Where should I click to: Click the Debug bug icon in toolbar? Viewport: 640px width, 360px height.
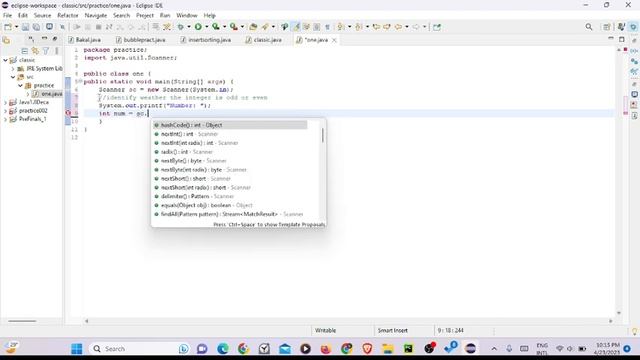point(180,27)
